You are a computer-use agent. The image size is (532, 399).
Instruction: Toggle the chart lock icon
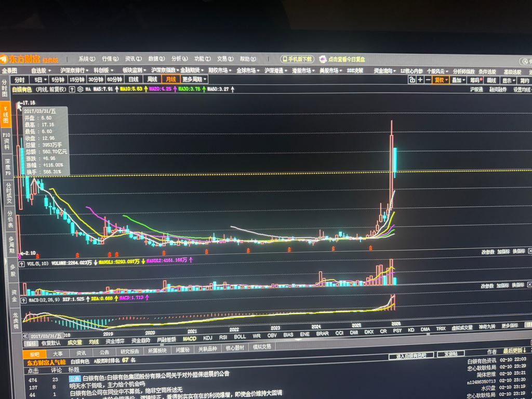click(412, 80)
